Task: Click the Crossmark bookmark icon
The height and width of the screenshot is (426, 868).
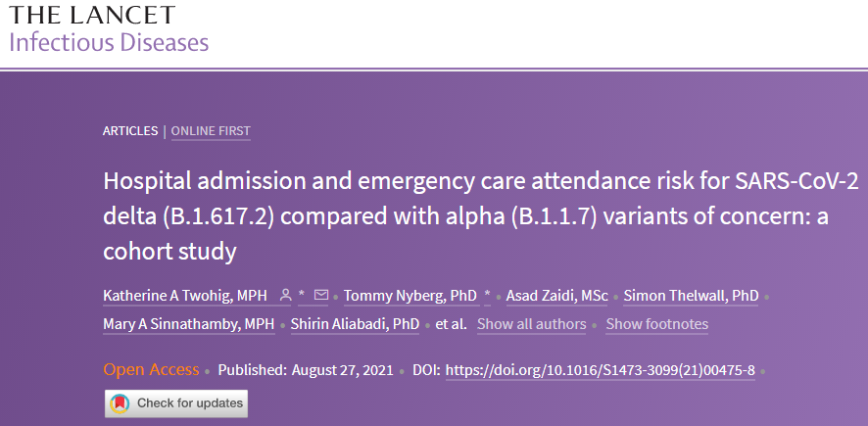Action: [121, 403]
